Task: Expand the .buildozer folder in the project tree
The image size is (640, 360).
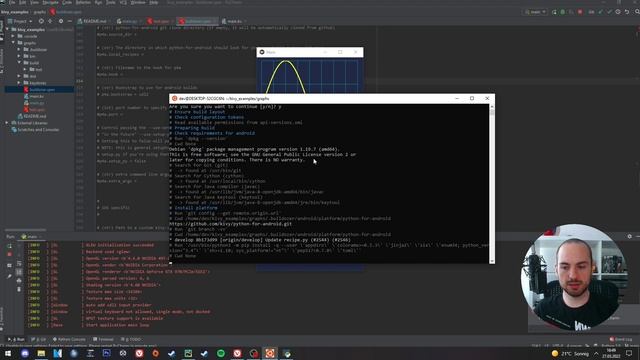Action: (x=19, y=49)
